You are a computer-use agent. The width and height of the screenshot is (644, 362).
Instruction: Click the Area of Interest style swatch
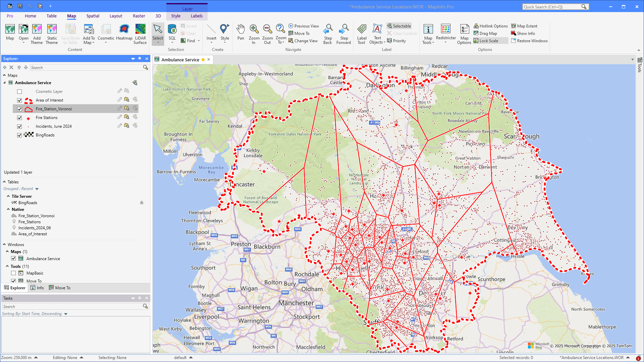coord(29,100)
